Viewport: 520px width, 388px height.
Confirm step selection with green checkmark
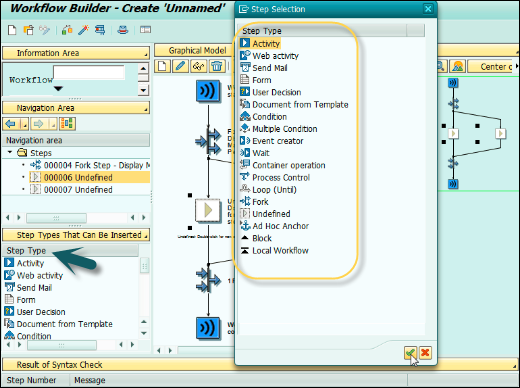click(x=410, y=353)
